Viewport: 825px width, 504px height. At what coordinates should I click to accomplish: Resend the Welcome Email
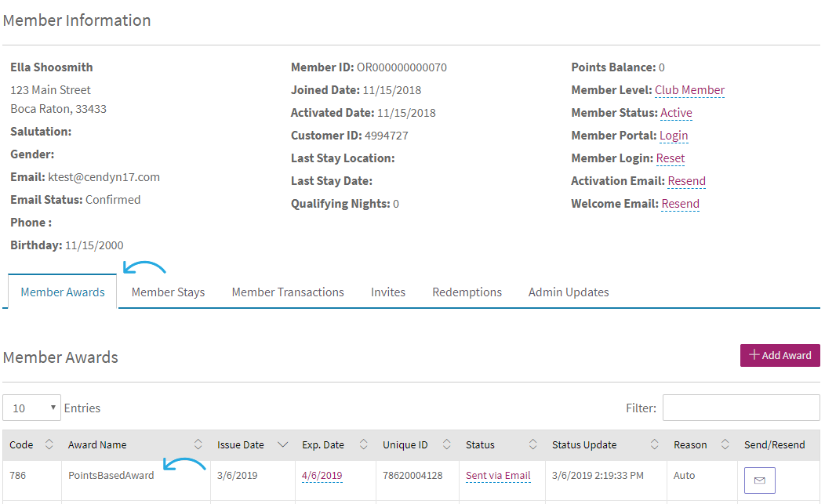point(680,203)
